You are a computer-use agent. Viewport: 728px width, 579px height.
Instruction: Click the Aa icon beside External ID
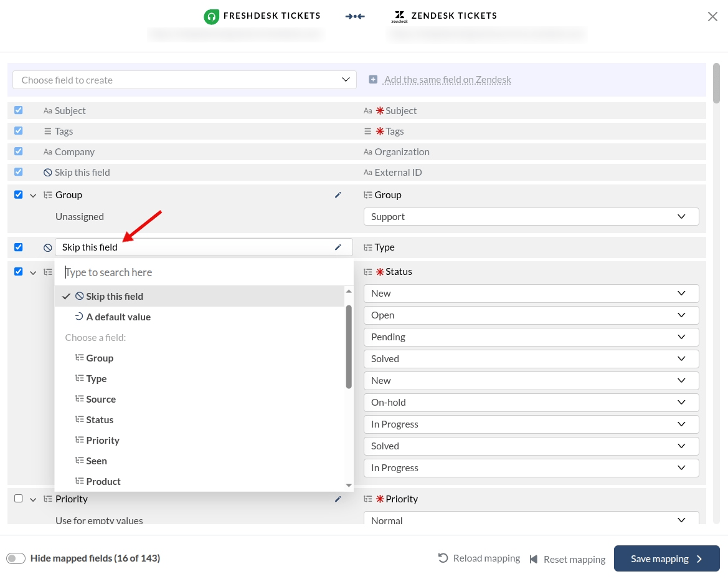tap(367, 173)
